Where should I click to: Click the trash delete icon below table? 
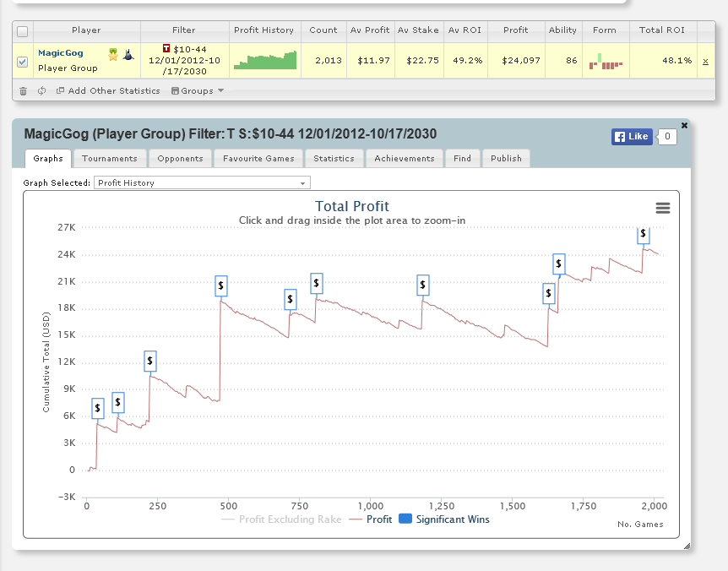(23, 91)
